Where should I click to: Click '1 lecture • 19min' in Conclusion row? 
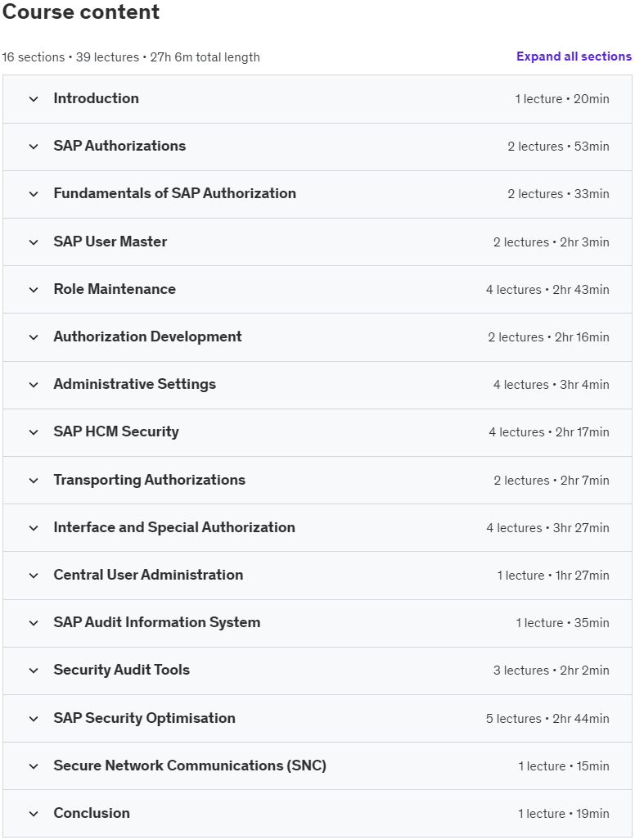pos(564,815)
